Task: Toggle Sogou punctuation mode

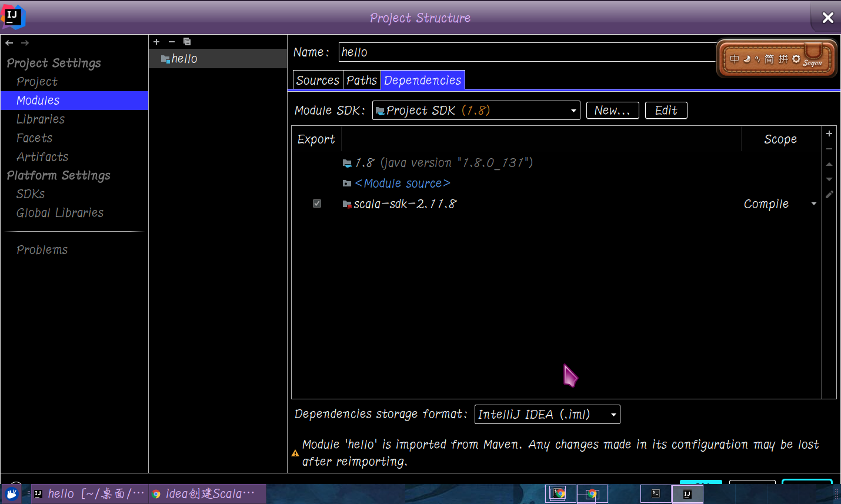Action: [757, 59]
